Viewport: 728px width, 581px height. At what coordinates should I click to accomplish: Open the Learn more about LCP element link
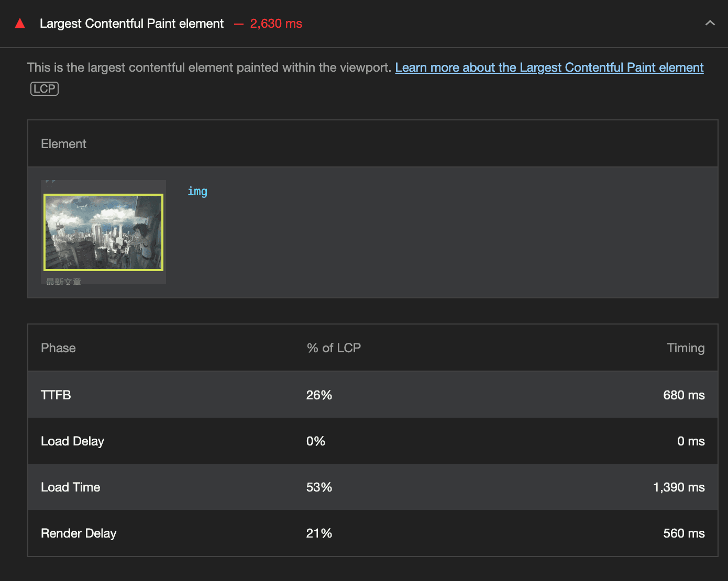pos(549,68)
